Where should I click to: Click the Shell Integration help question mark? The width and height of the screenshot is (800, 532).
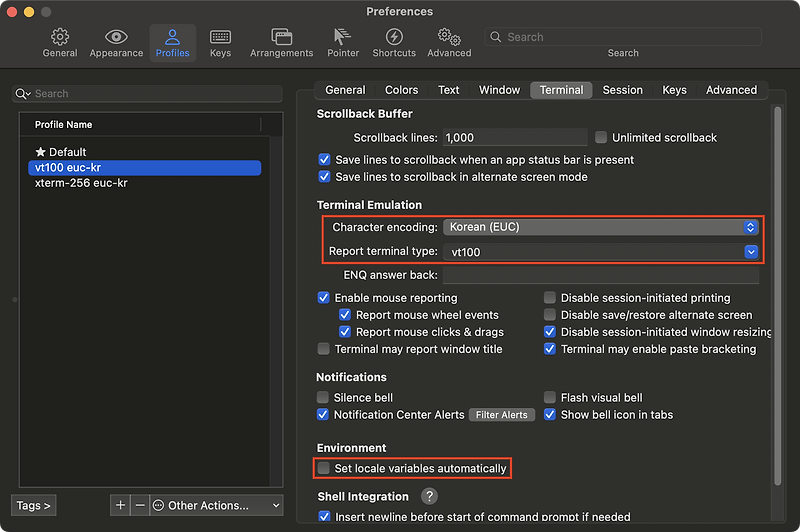(430, 496)
